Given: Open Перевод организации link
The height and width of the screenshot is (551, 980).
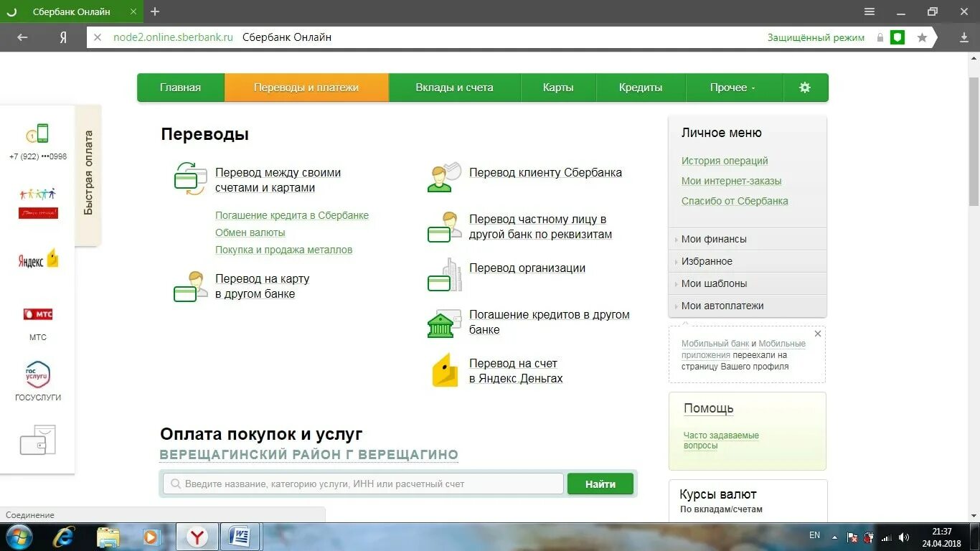Looking at the screenshot, I should pos(527,268).
